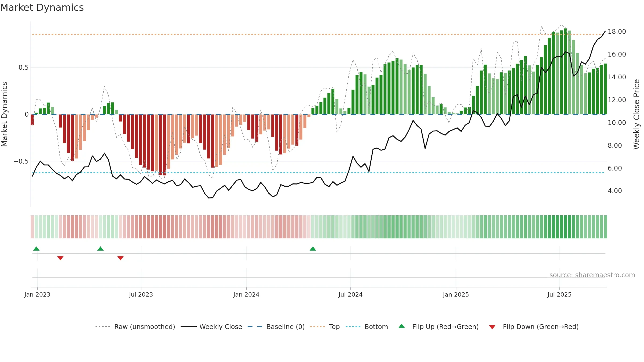Click the green Flip Up triangle icon in legend
Image resolution: width=644 pixels, height=362 pixels.
(402, 326)
